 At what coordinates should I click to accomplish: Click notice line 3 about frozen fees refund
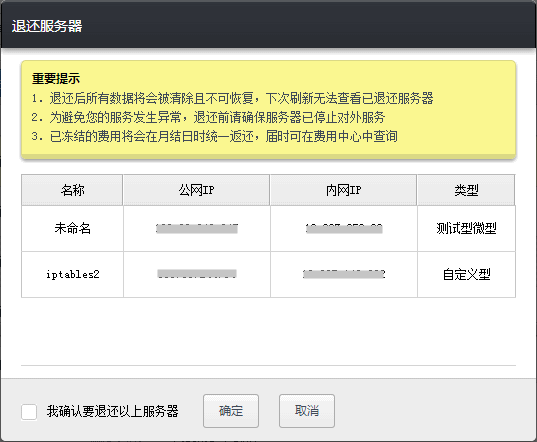(x=214, y=137)
